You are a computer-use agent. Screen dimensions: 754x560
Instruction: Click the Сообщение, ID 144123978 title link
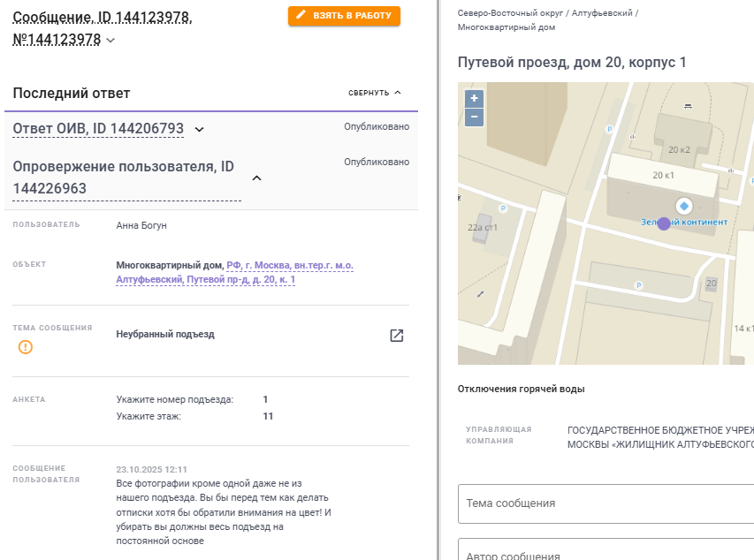(102, 19)
